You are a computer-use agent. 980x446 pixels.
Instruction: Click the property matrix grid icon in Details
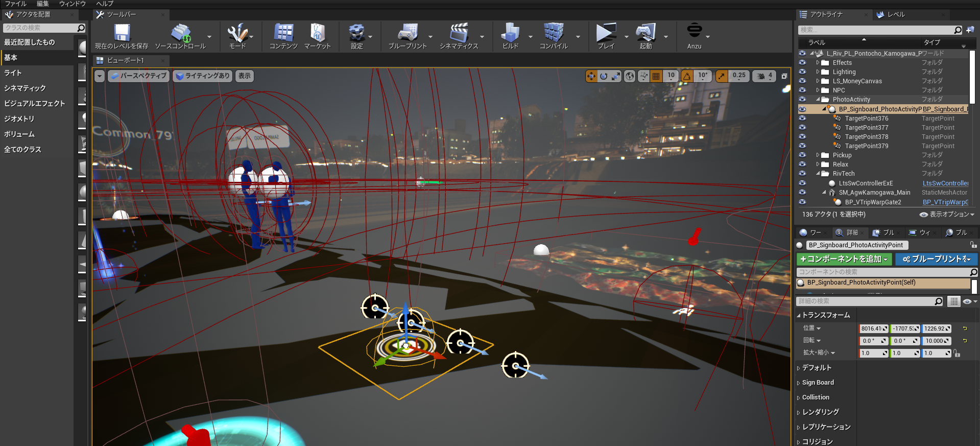coord(953,301)
